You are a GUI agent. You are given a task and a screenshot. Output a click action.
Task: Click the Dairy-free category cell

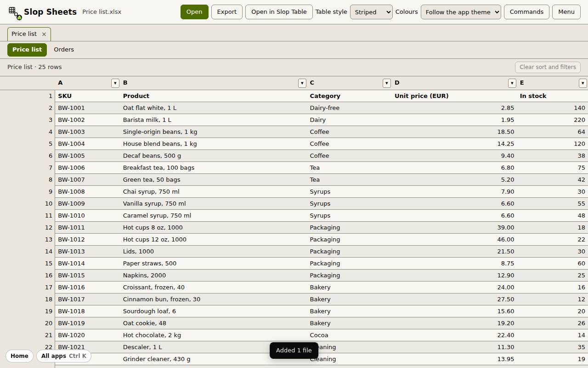(x=350, y=108)
